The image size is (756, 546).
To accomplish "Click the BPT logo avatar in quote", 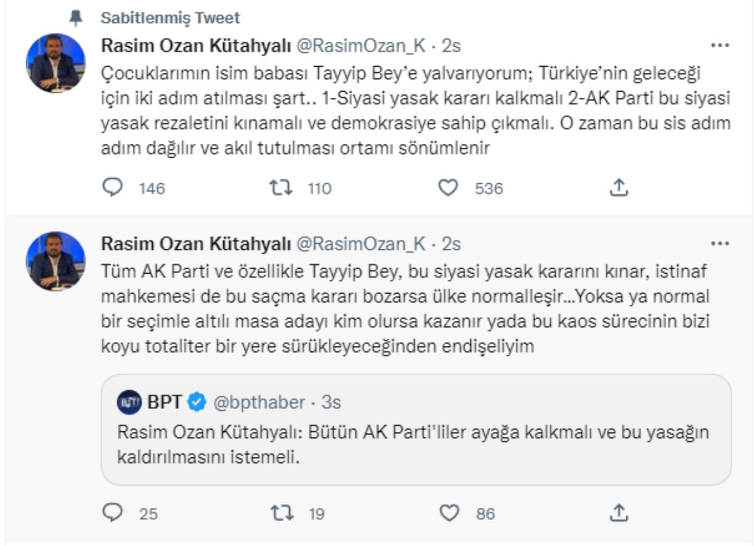I will (x=129, y=402).
